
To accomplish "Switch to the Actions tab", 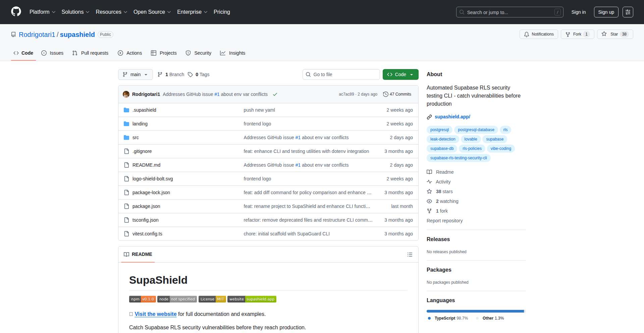I will (130, 53).
